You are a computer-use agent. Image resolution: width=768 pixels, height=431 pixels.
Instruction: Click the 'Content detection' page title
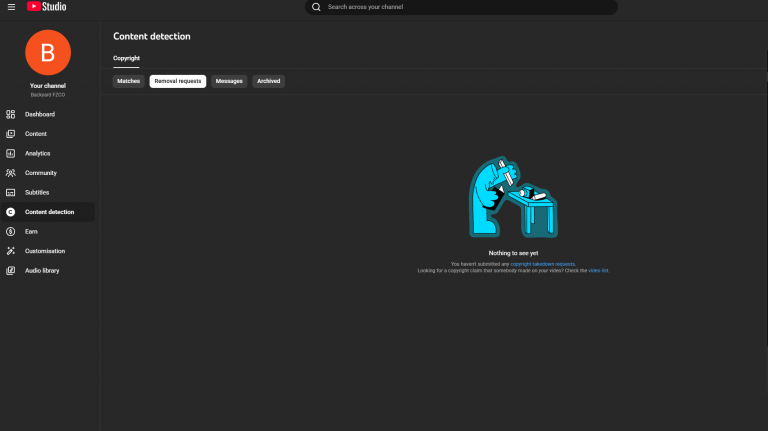(152, 36)
